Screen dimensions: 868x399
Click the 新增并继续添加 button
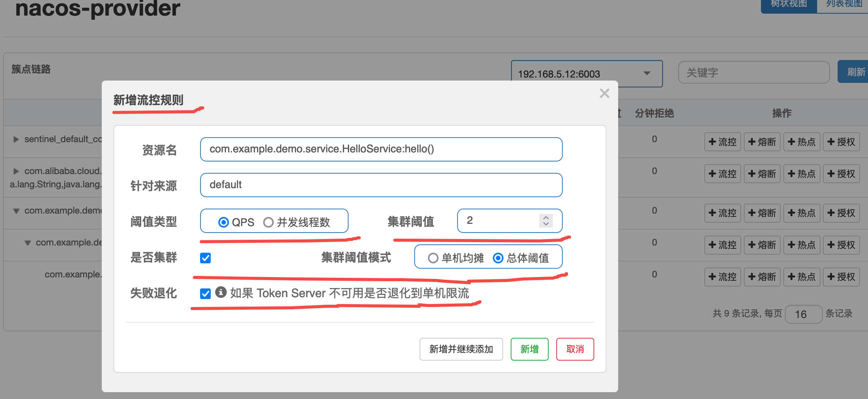(461, 349)
